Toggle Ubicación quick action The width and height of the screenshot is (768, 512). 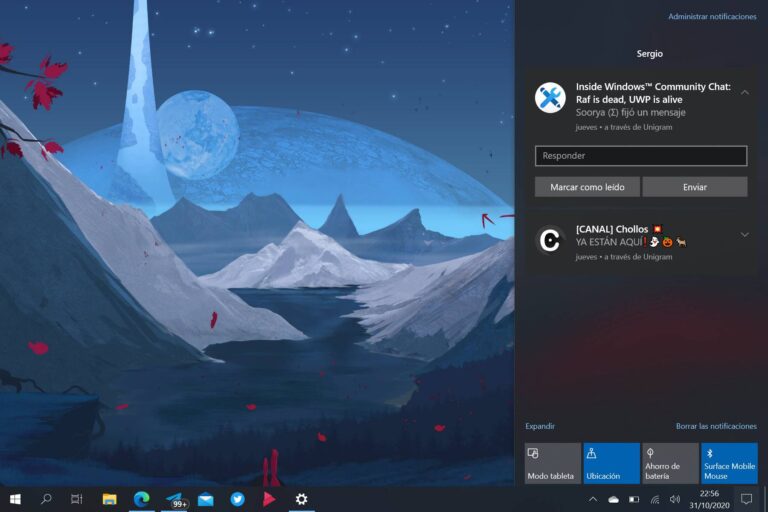tap(612, 463)
